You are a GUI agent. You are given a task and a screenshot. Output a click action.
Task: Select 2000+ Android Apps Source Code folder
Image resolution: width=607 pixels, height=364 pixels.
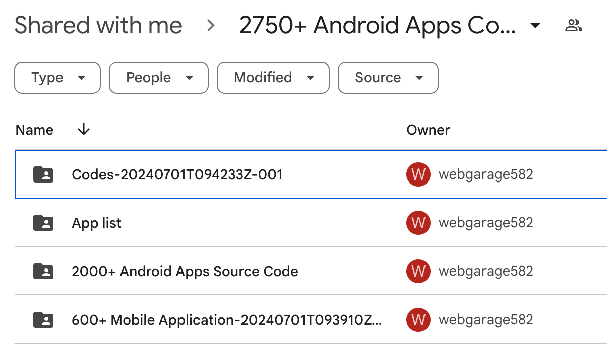[185, 271]
